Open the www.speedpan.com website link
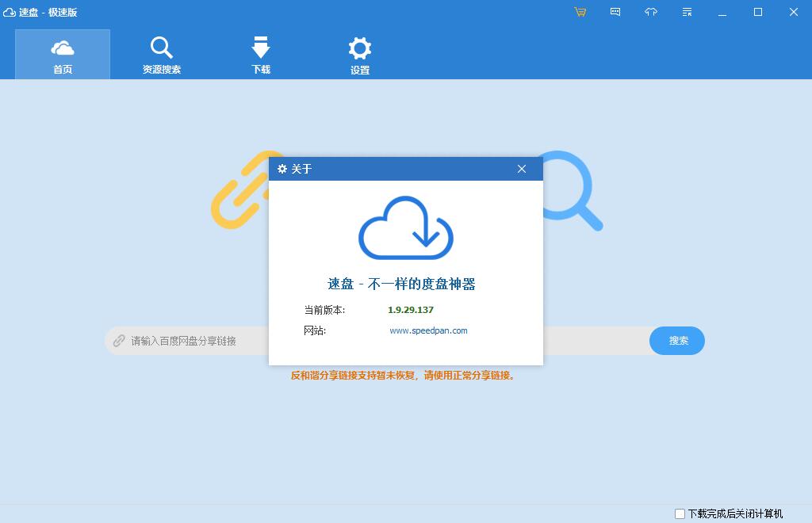The height and width of the screenshot is (523, 812). click(428, 330)
